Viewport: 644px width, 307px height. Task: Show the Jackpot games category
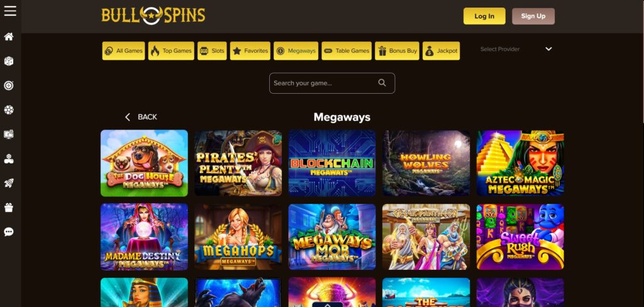point(441,51)
